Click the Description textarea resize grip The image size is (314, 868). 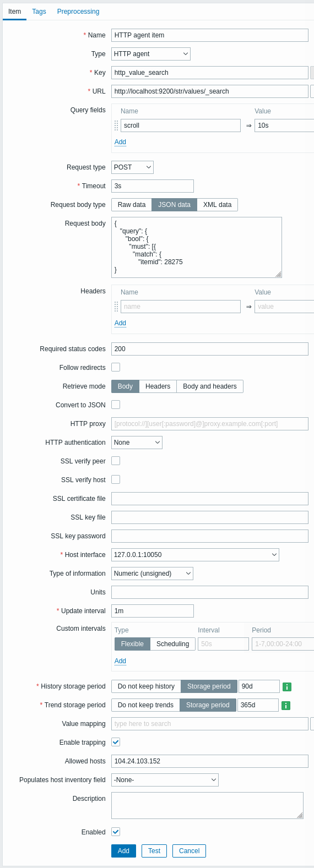click(300, 815)
